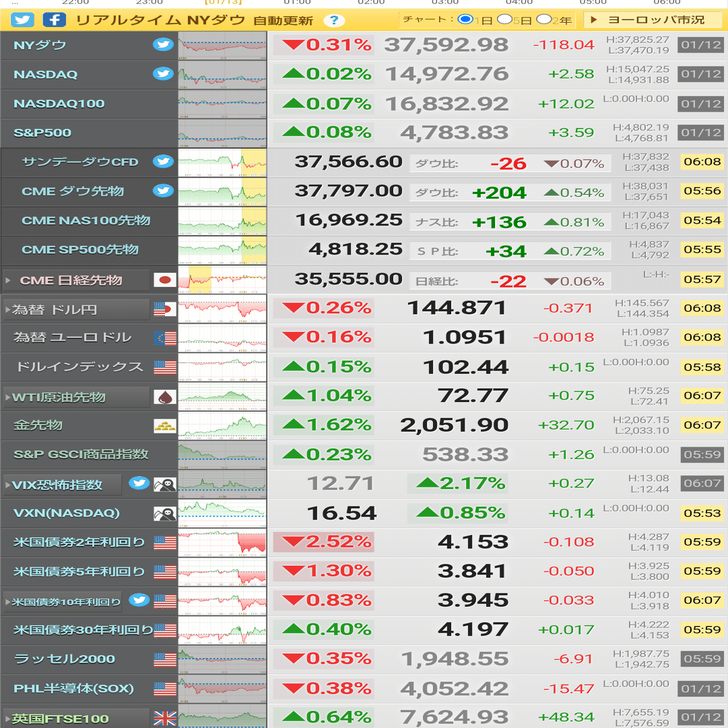Click the WTI price 72.77

(473, 396)
